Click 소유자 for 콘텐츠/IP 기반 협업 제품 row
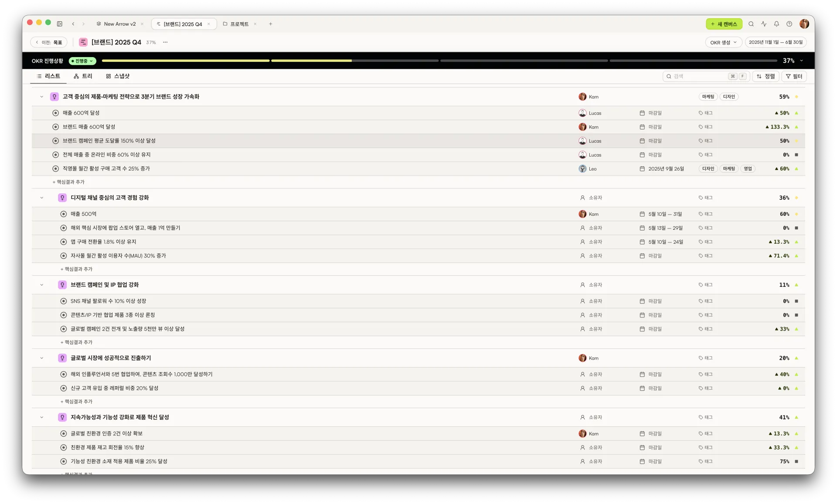837x504 pixels. point(595,315)
